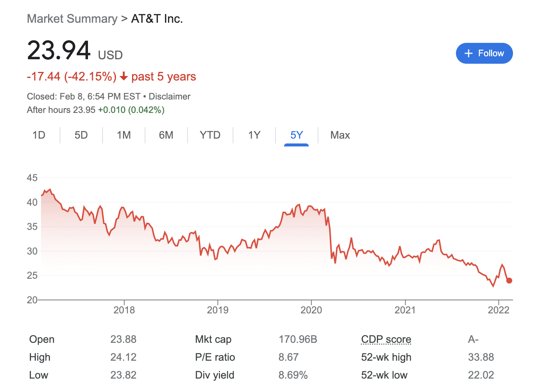Screen dimensions: 554x392
Task: Choose the 1M chart range
Action: click(x=124, y=135)
